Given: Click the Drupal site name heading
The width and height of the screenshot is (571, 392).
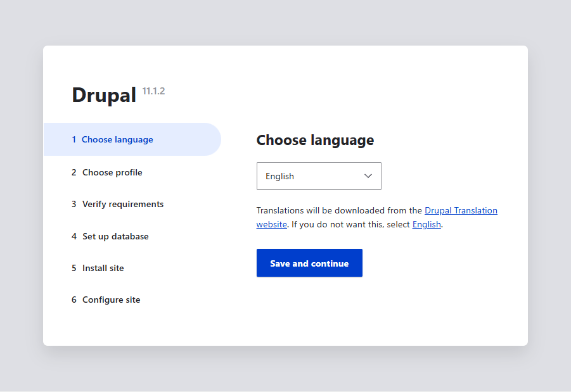Looking at the screenshot, I should click(x=104, y=95).
